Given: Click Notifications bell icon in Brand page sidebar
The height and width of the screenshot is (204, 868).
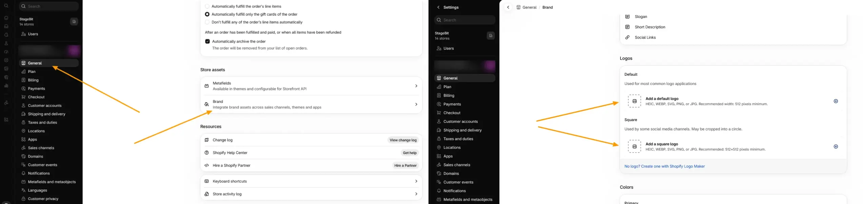Looking at the screenshot, I should click(439, 191).
